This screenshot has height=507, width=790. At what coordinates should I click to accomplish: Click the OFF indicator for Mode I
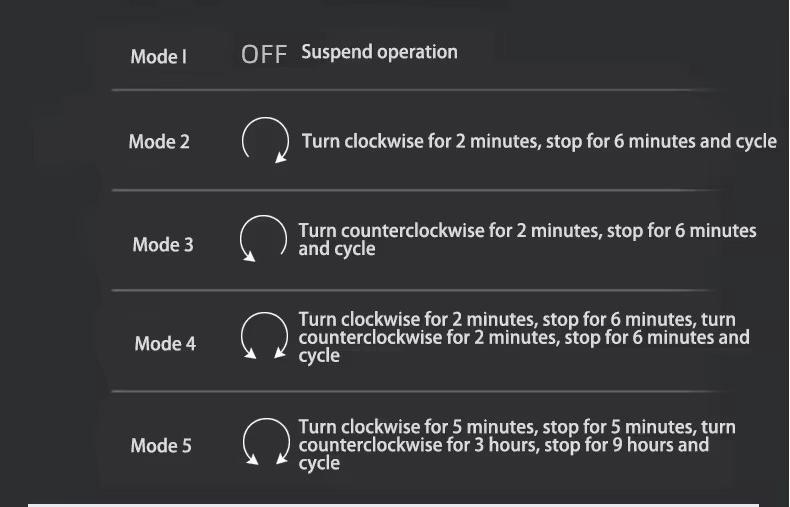pyautogui.click(x=264, y=54)
